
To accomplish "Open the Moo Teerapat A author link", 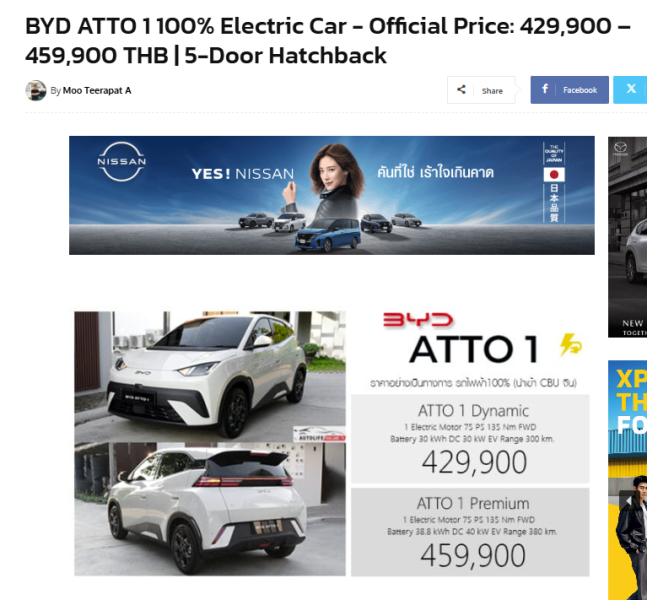I will [x=97, y=90].
